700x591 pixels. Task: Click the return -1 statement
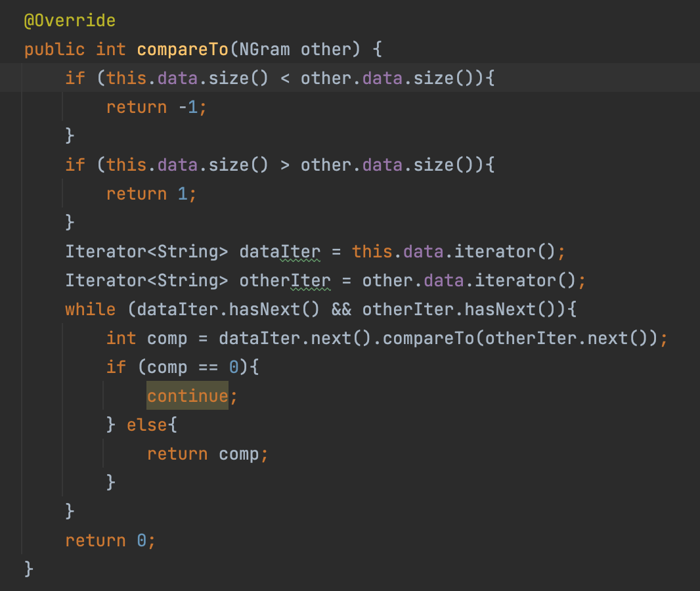(x=156, y=107)
